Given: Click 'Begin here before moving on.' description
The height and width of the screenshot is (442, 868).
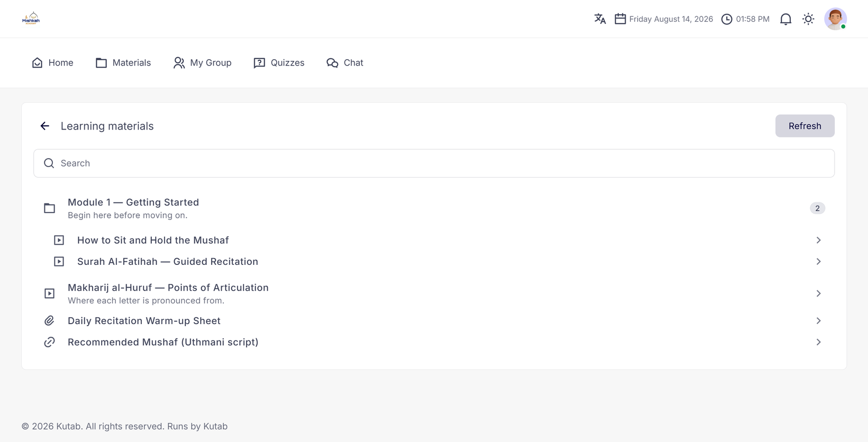Looking at the screenshot, I should (128, 215).
